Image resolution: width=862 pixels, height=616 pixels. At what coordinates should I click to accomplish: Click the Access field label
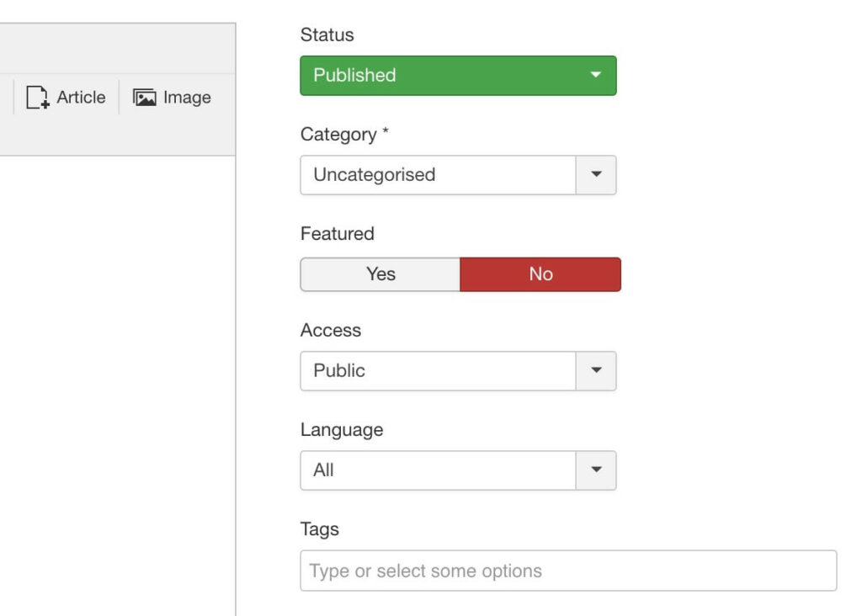click(x=330, y=331)
